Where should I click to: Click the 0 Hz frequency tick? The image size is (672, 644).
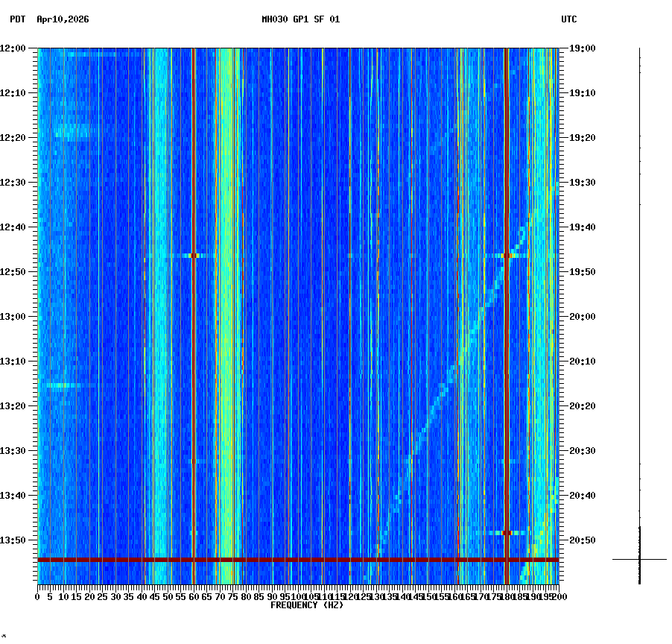[x=35, y=596]
